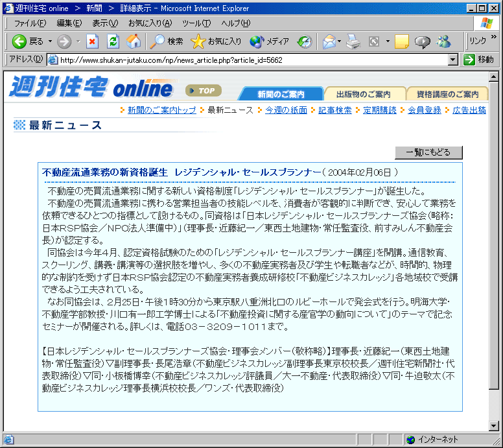The width and height of the screenshot is (503, 448).
Task: Open Media (メディア) toolbar button
Action: (269, 41)
